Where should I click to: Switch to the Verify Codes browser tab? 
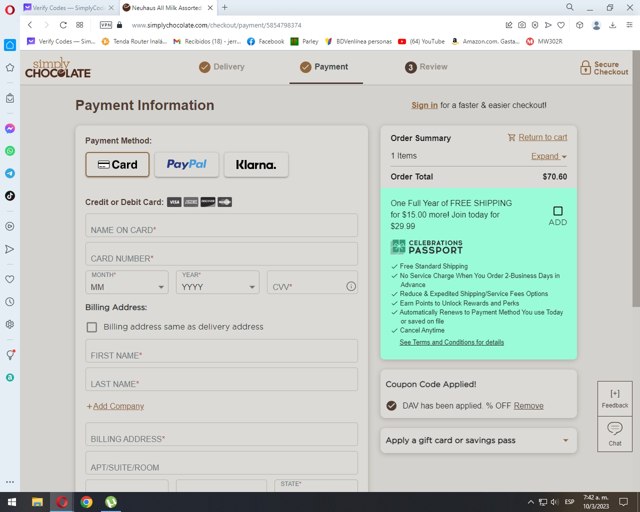coord(68,7)
